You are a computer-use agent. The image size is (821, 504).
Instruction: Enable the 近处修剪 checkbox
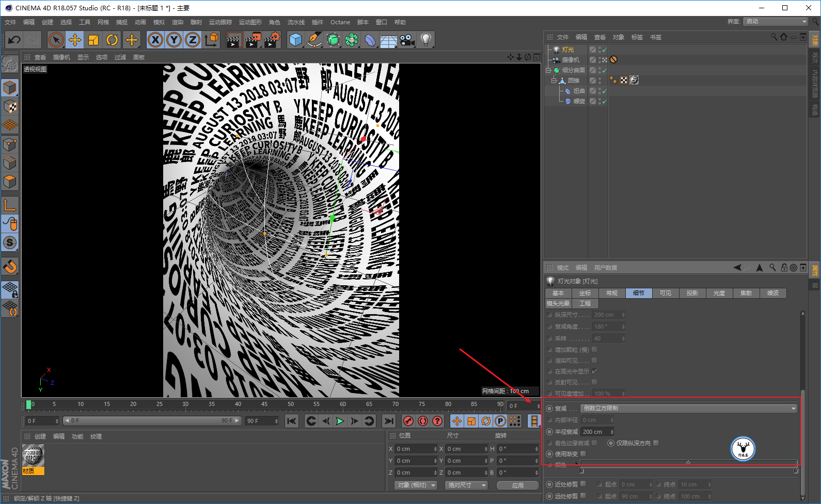tap(583, 484)
